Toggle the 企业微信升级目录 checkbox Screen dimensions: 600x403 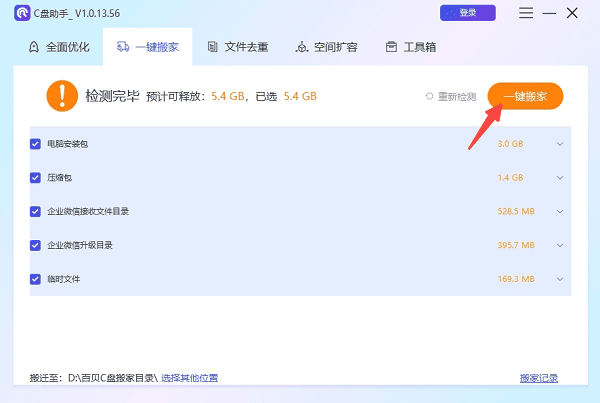coord(35,245)
